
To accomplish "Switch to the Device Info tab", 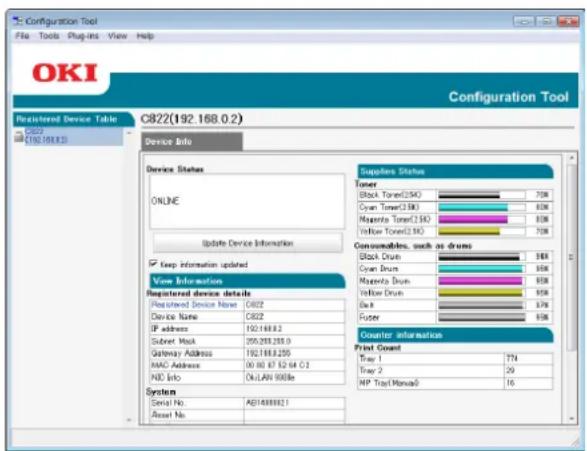I will (192, 142).
